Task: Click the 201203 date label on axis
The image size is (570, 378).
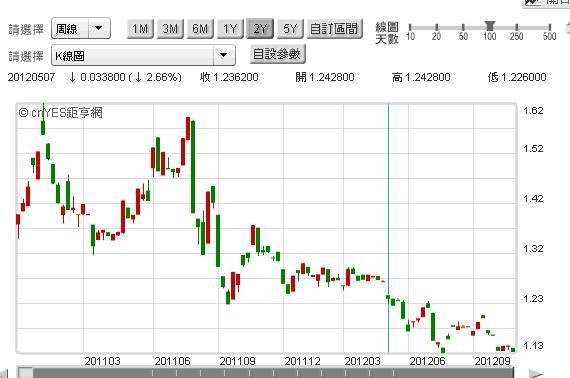Action: (362, 361)
